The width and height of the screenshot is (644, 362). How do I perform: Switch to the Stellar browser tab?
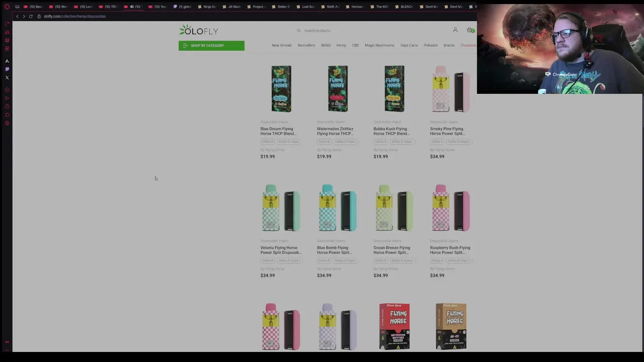point(281,7)
